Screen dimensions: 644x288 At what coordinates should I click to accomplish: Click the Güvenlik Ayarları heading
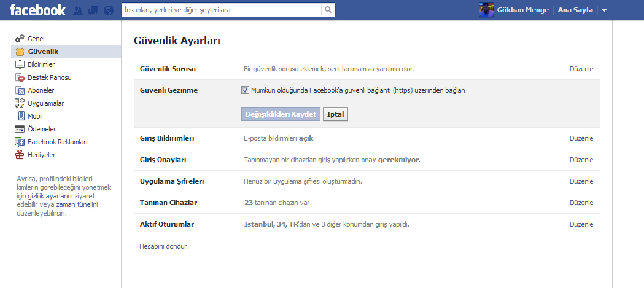coord(177,41)
